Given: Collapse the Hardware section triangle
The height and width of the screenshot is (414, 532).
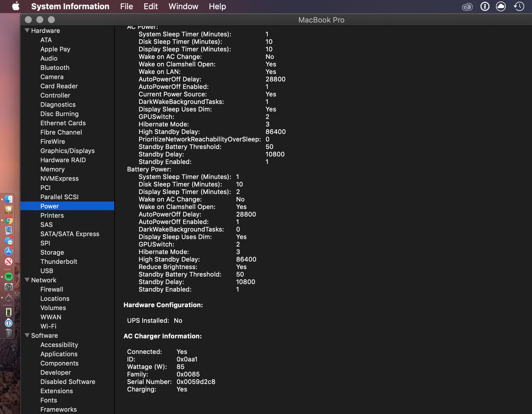Looking at the screenshot, I should [27, 30].
